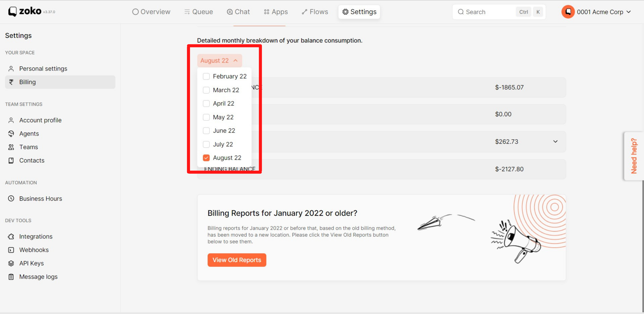Click the Teams people icon
The height and width of the screenshot is (314, 644).
(x=11, y=147)
